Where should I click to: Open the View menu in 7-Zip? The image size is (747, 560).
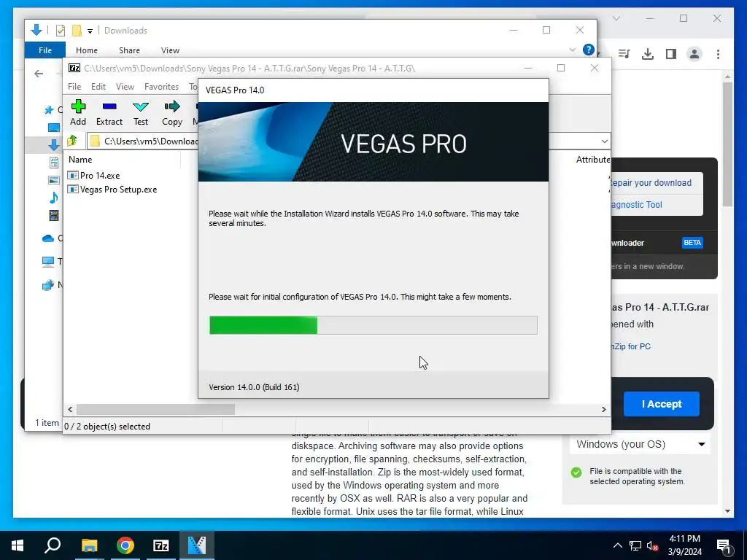click(x=125, y=87)
